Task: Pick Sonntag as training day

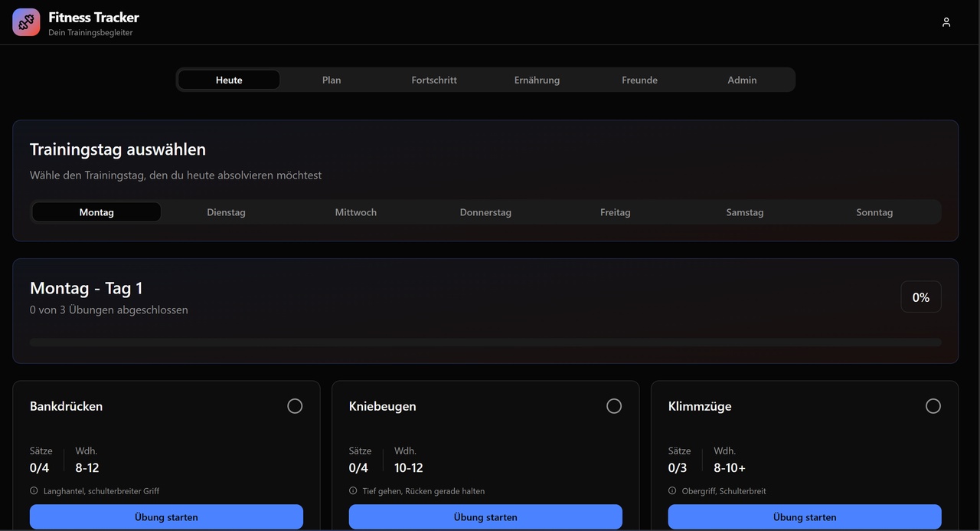Action: tap(874, 212)
